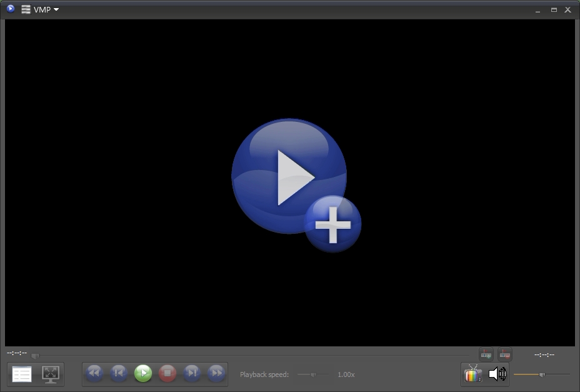The image size is (580, 392).
Task: Set the loop end marker
Action: point(504,354)
